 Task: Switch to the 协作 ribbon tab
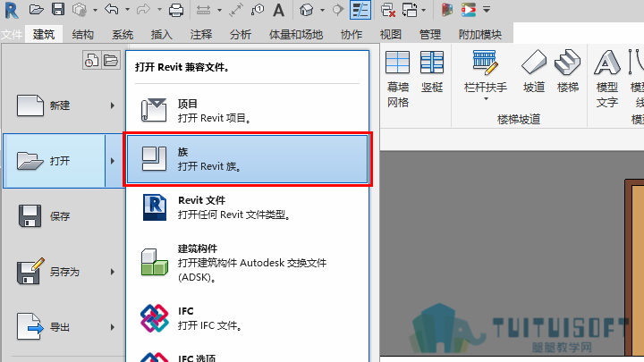(352, 35)
